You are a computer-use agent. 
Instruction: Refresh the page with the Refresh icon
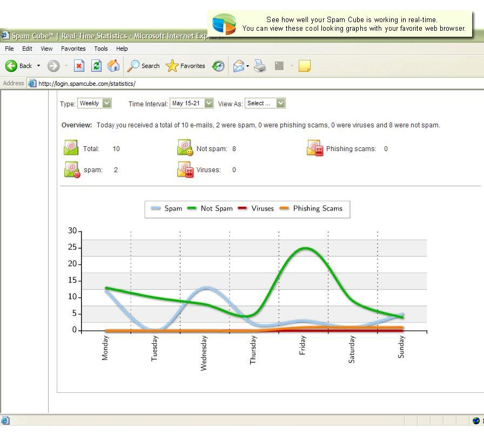pyautogui.click(x=97, y=65)
